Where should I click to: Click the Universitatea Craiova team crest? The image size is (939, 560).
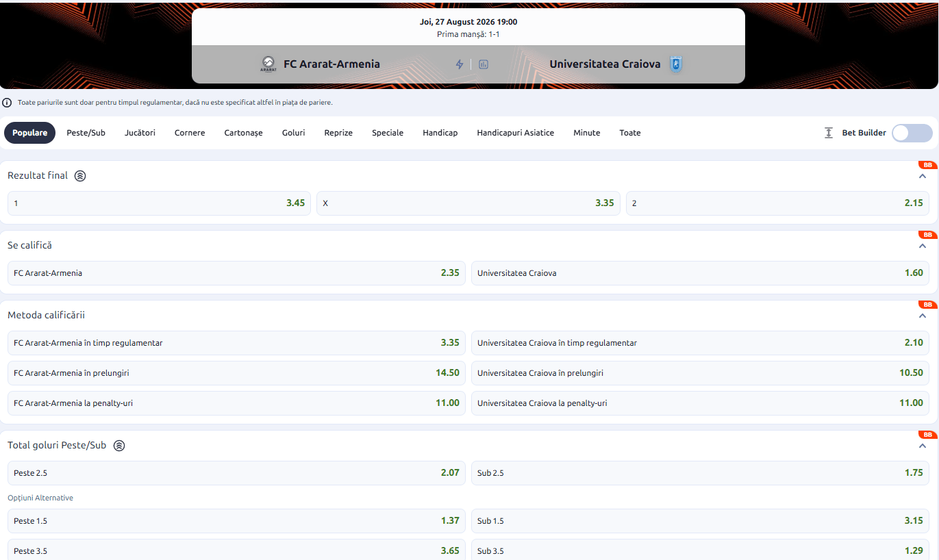tap(676, 64)
